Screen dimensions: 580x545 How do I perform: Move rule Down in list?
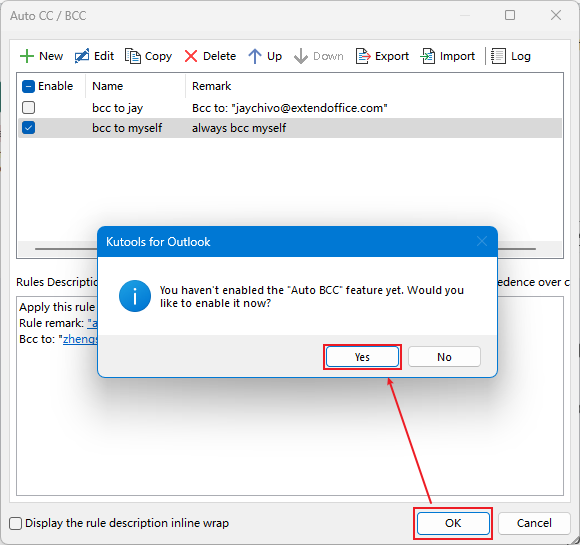coord(318,56)
